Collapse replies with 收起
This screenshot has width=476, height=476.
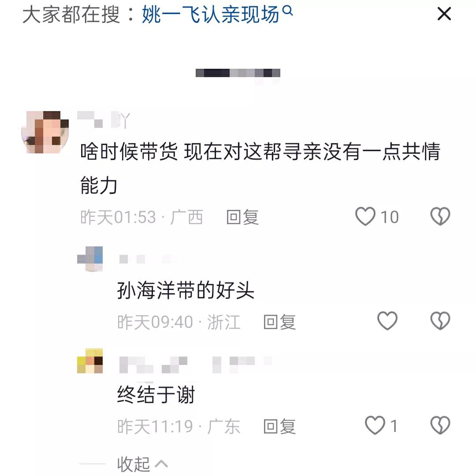133,464
